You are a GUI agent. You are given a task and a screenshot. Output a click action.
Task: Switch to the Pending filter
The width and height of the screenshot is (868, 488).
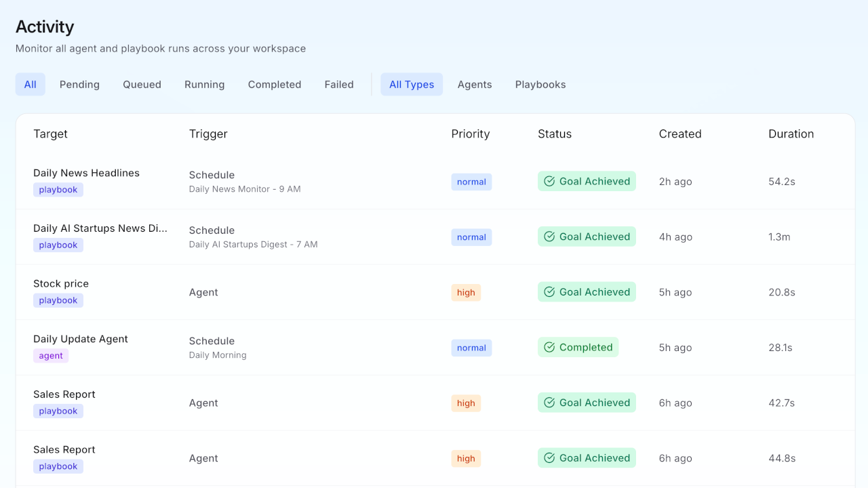(79, 84)
